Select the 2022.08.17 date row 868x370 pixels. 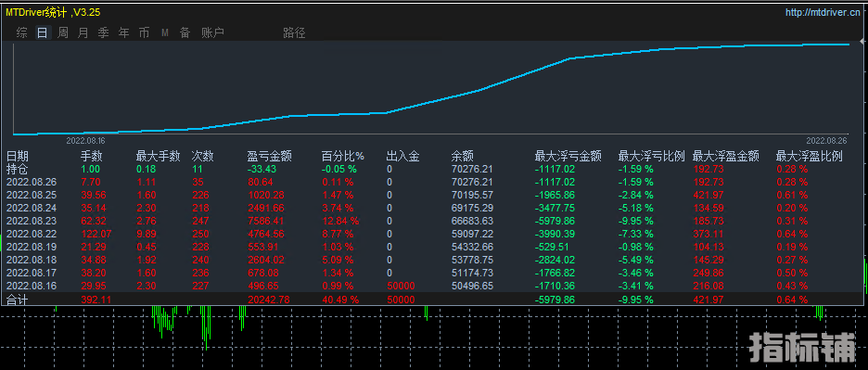tap(31, 273)
